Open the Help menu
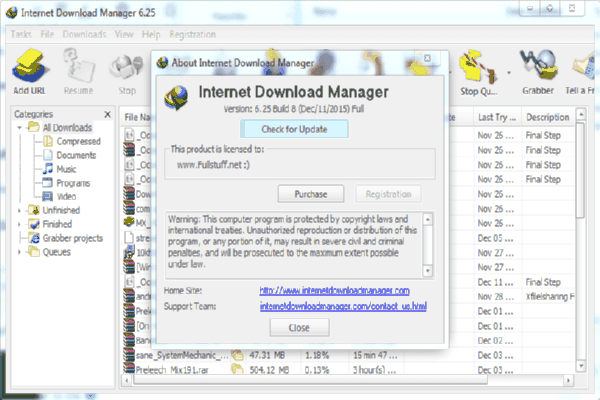The image size is (600, 400). pos(151,34)
